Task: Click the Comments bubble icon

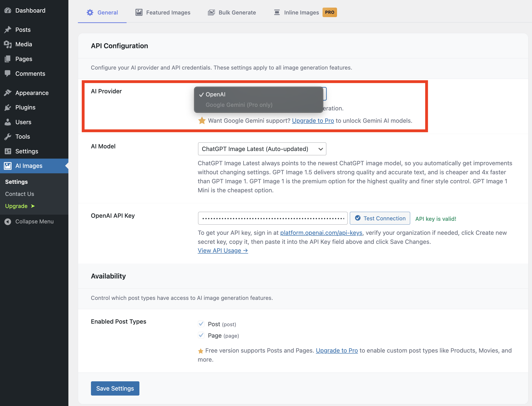Action: (8, 73)
